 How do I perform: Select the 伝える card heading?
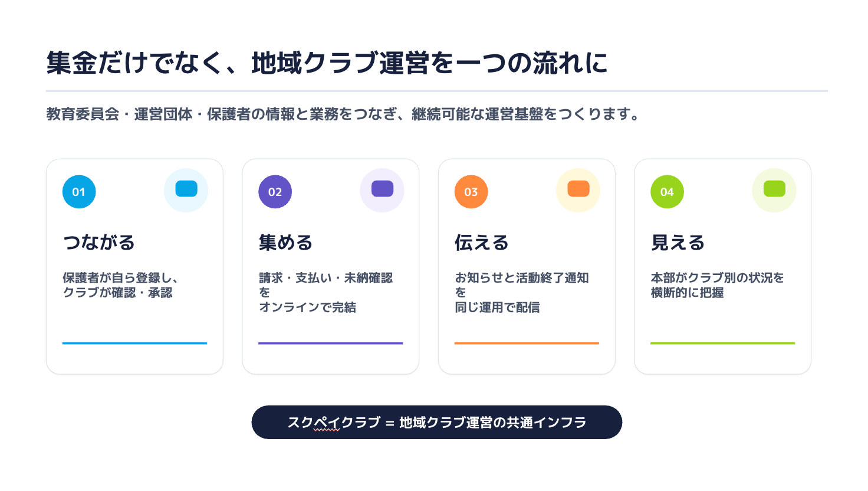tap(482, 243)
